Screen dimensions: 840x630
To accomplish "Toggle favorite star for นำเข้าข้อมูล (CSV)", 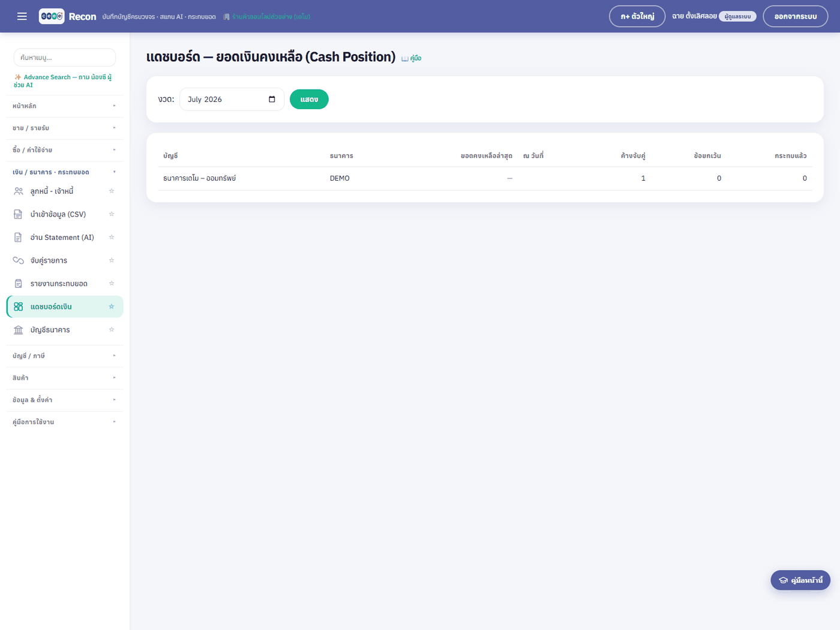I will [x=112, y=214].
